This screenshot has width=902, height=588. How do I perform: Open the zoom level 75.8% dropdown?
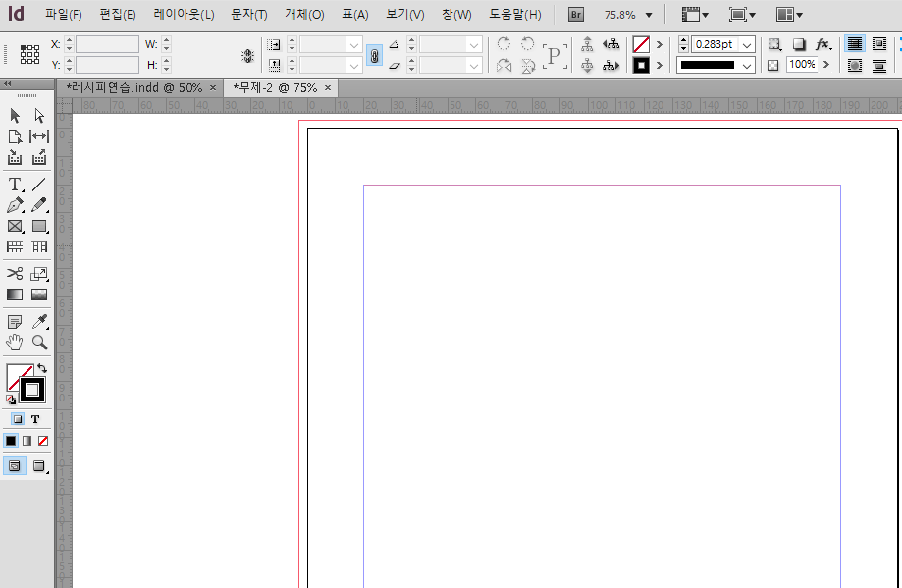click(649, 15)
